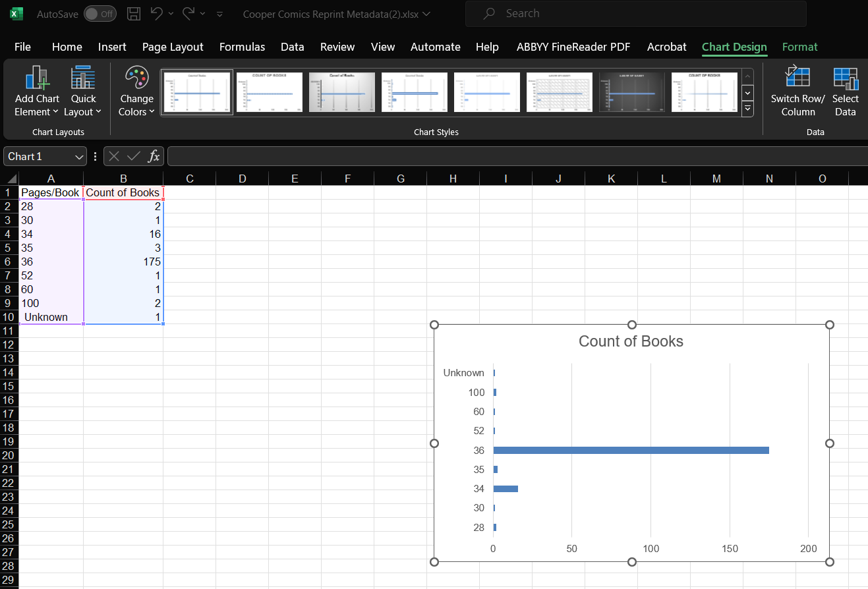This screenshot has width=868, height=589.
Task: Click the Insert Function fx icon
Action: click(154, 156)
